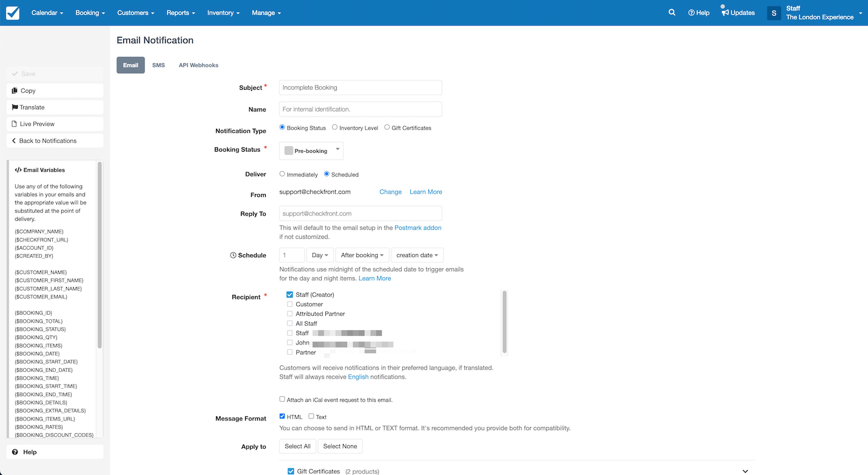The image size is (868, 475).
Task: Expand the Gift Certificates products section
Action: tap(745, 471)
